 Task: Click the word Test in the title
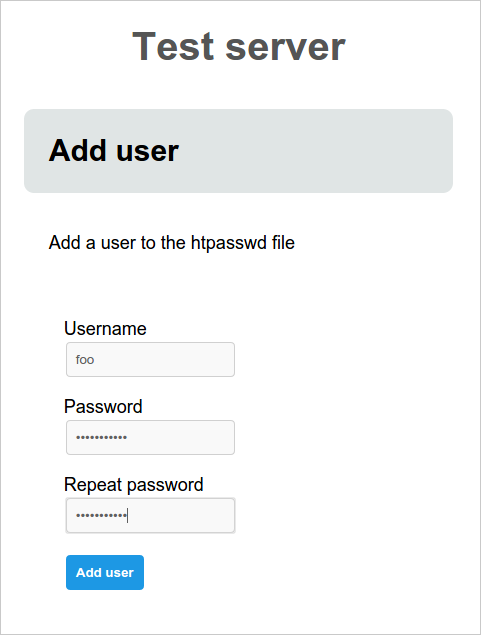pos(173,46)
